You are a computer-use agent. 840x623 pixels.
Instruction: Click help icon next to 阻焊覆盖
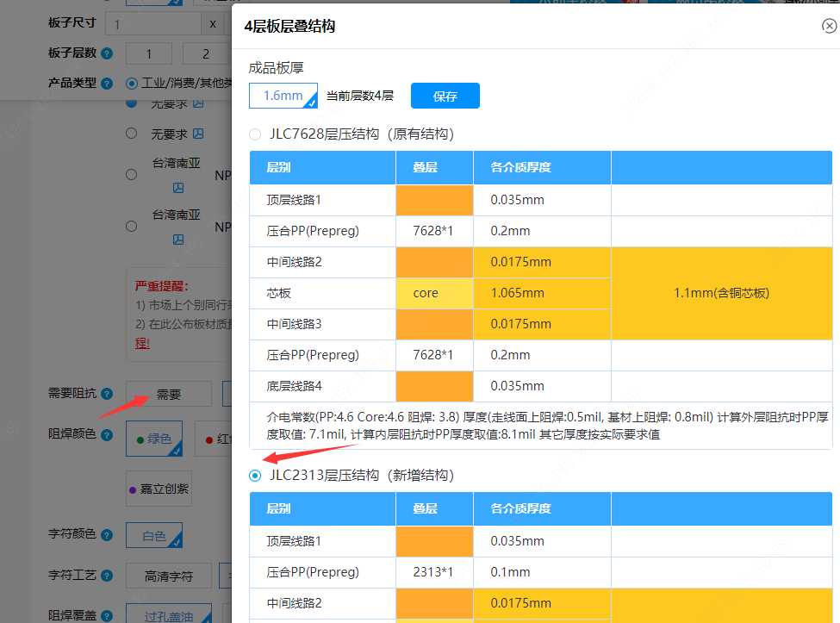tap(107, 615)
